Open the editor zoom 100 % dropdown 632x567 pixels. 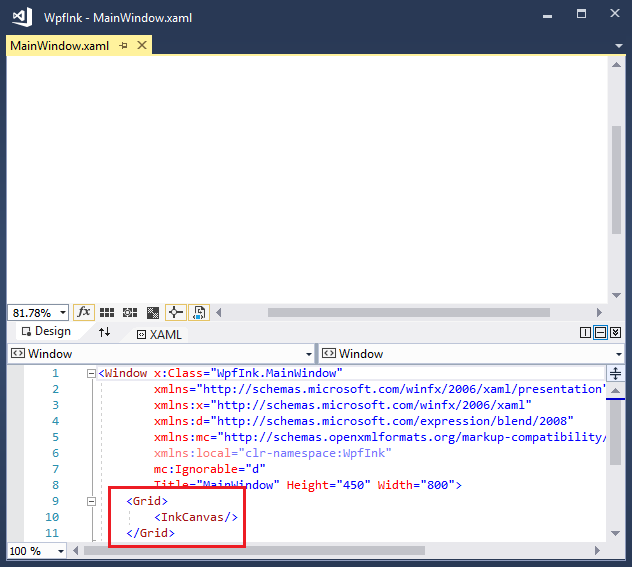[x=61, y=551]
